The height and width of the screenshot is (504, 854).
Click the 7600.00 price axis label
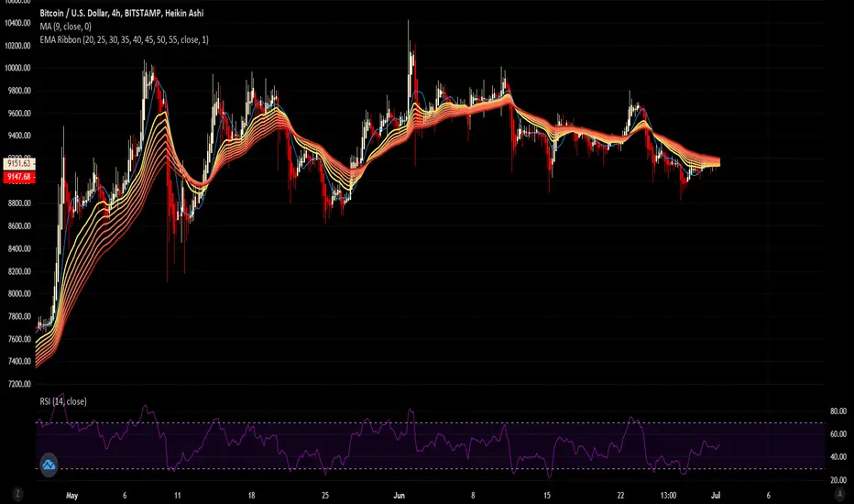pyautogui.click(x=19, y=339)
